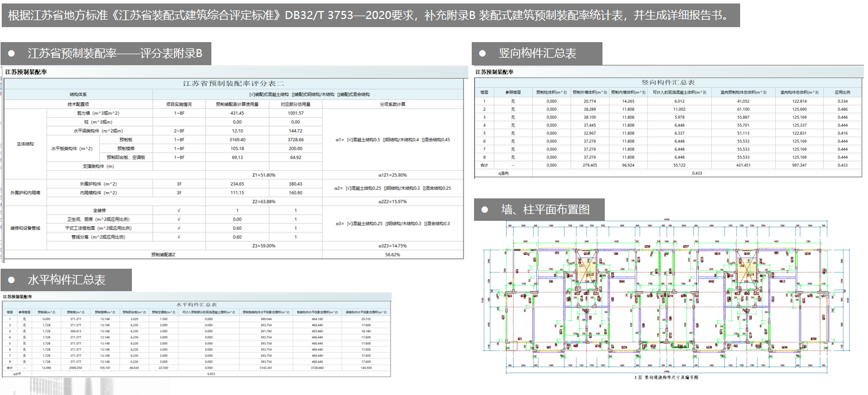Click the Z1=51.80% result cell
This screenshot has height=395, width=868.
click(x=264, y=175)
